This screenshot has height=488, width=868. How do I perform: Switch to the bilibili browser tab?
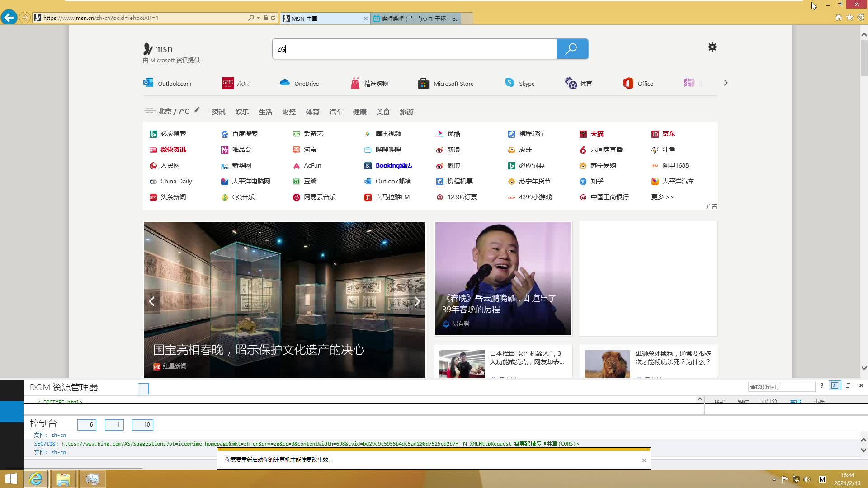tap(416, 19)
